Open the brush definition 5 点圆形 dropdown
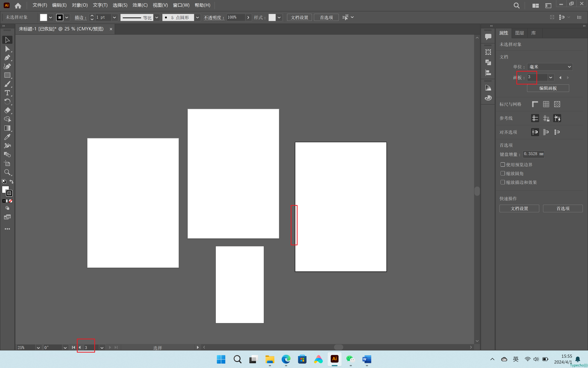The image size is (588, 368). [x=198, y=17]
